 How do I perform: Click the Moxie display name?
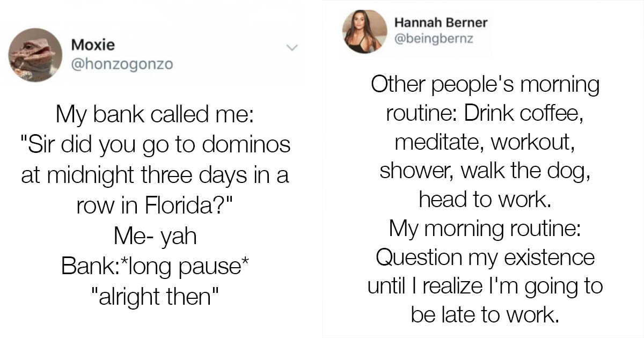click(x=92, y=45)
